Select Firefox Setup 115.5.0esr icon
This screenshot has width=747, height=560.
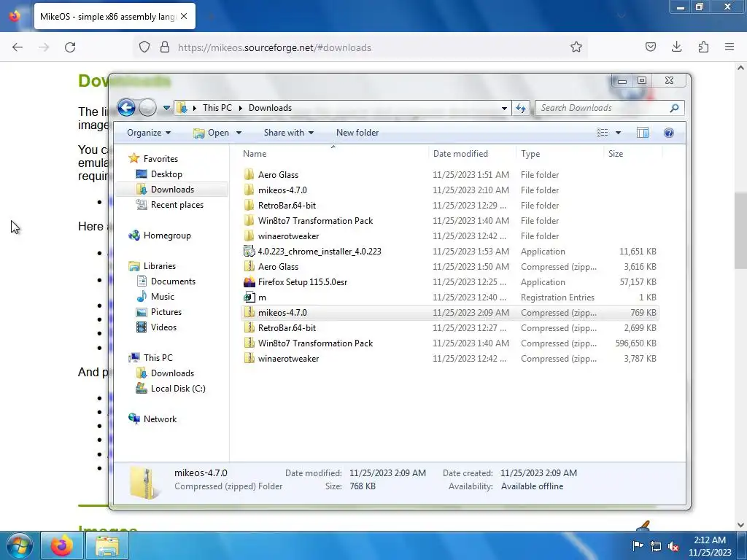tap(249, 282)
